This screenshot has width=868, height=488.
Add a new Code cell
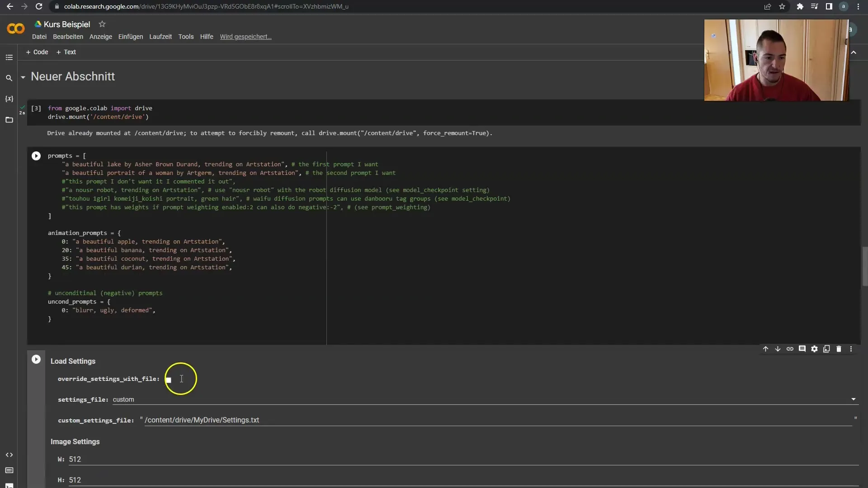37,52
